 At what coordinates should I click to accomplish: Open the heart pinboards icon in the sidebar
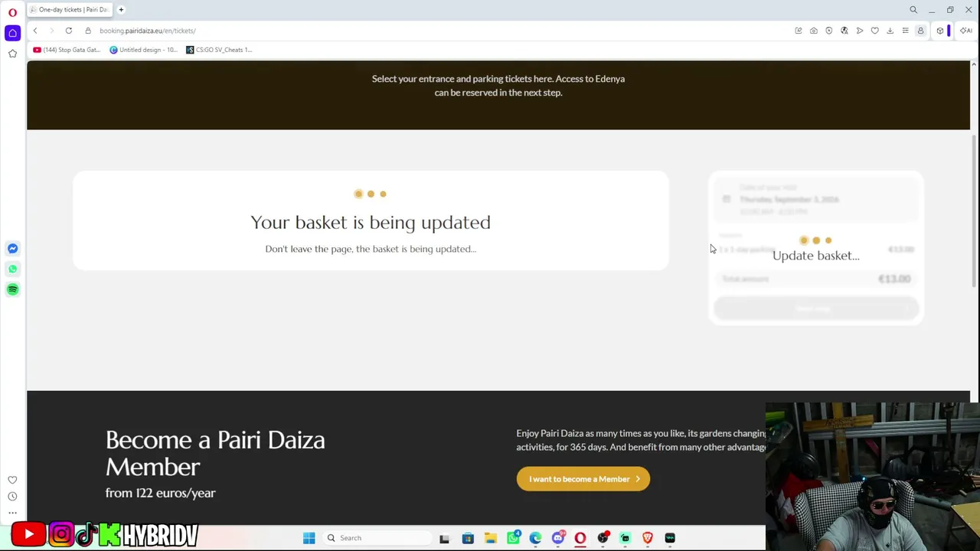12,480
